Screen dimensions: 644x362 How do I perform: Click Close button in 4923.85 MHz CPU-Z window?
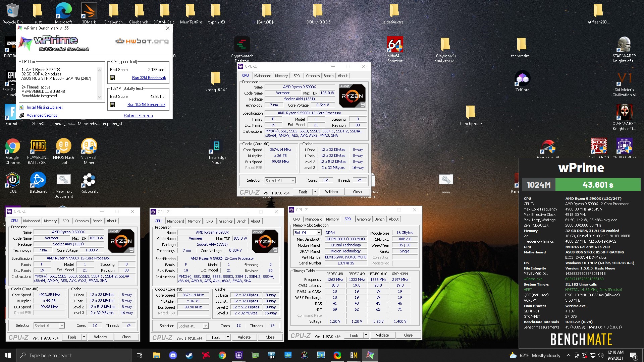[126, 337]
